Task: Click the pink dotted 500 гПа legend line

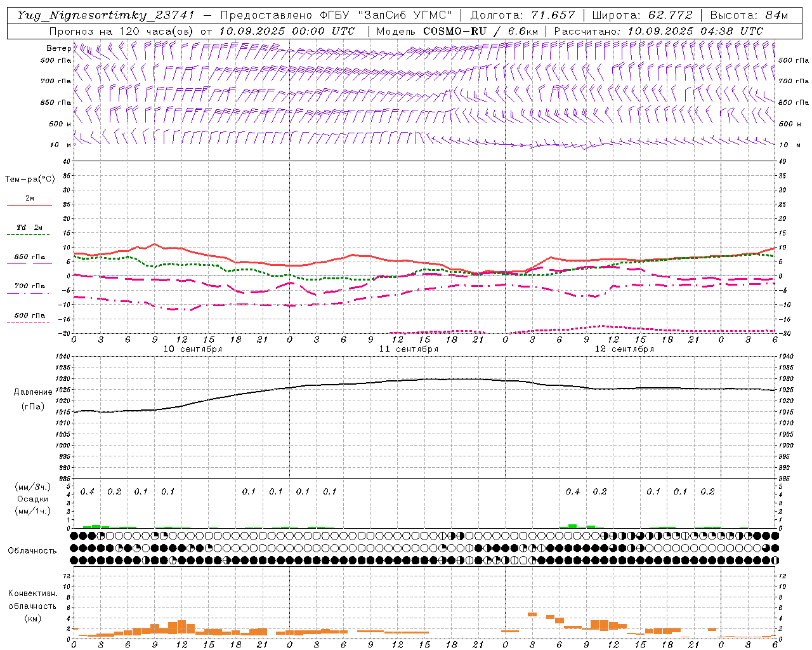Action: [x=29, y=323]
